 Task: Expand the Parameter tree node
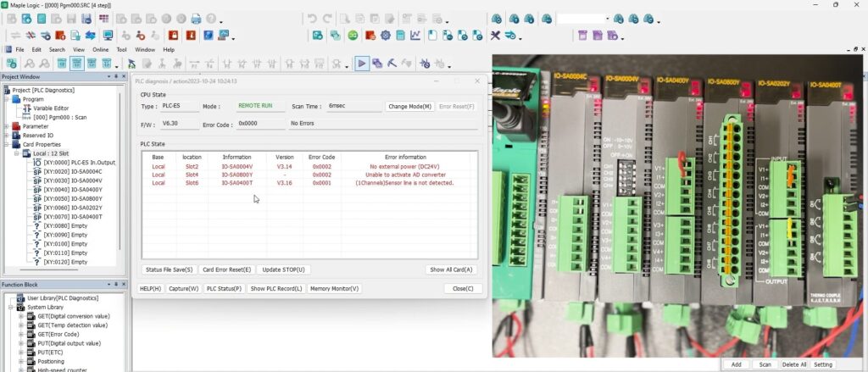[x=7, y=126]
